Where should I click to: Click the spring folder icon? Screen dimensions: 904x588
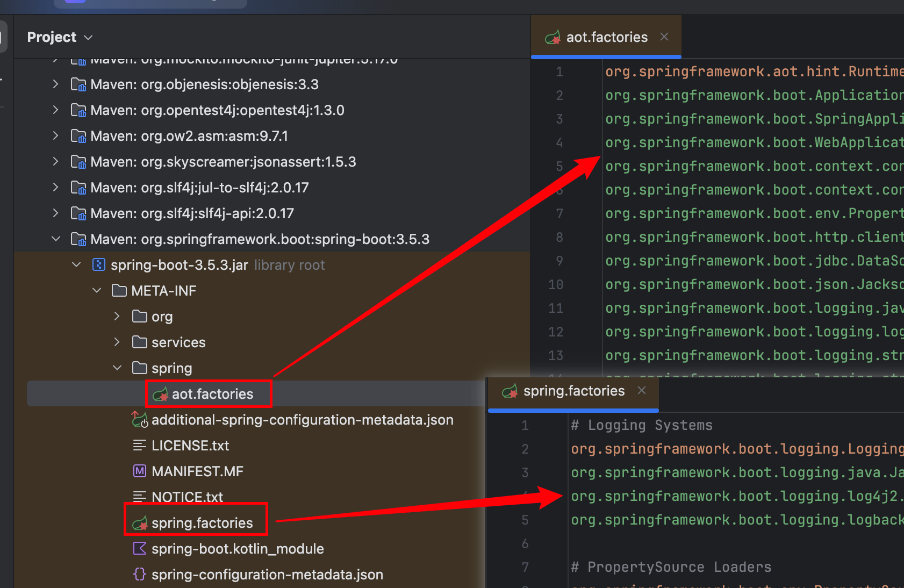(x=140, y=368)
